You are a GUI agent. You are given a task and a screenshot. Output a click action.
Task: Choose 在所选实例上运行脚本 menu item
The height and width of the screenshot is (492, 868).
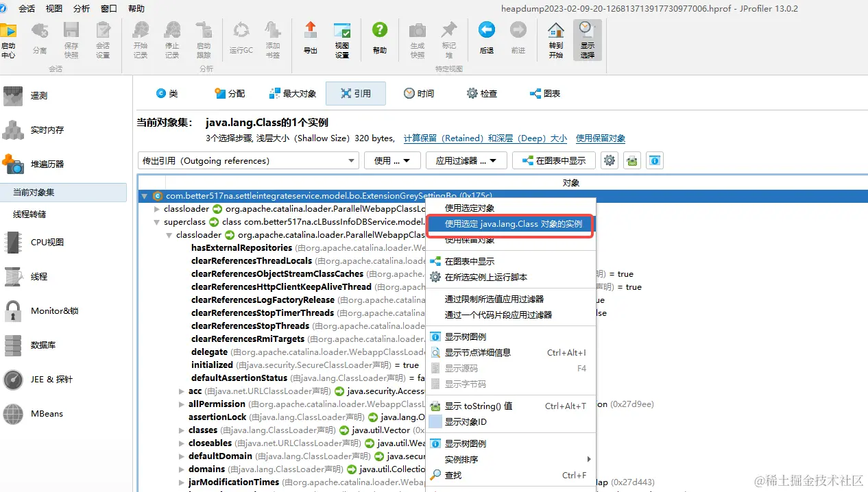click(x=511, y=277)
